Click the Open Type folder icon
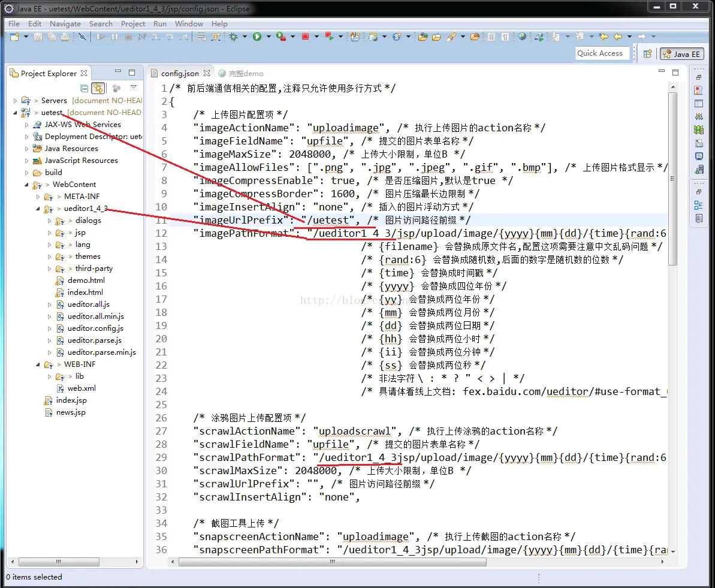This screenshot has width=715, height=588. click(423, 37)
